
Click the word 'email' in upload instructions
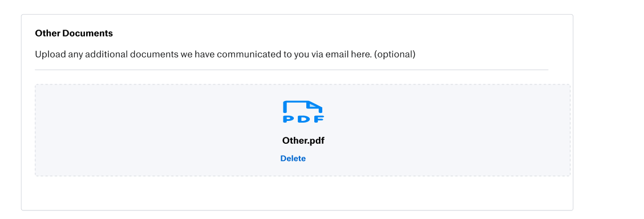pyautogui.click(x=337, y=54)
